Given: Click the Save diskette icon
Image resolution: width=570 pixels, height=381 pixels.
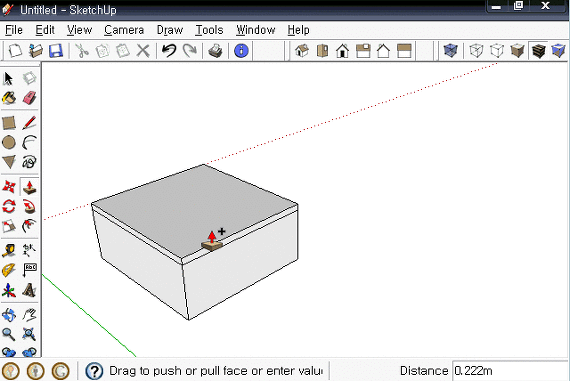Looking at the screenshot, I should (56, 51).
